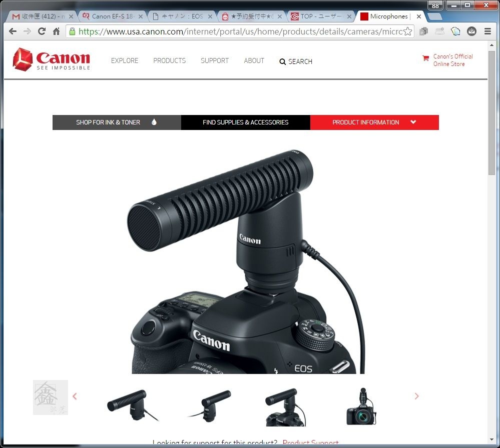
Task: Minimize the Chrome window
Action: [x=454, y=5]
